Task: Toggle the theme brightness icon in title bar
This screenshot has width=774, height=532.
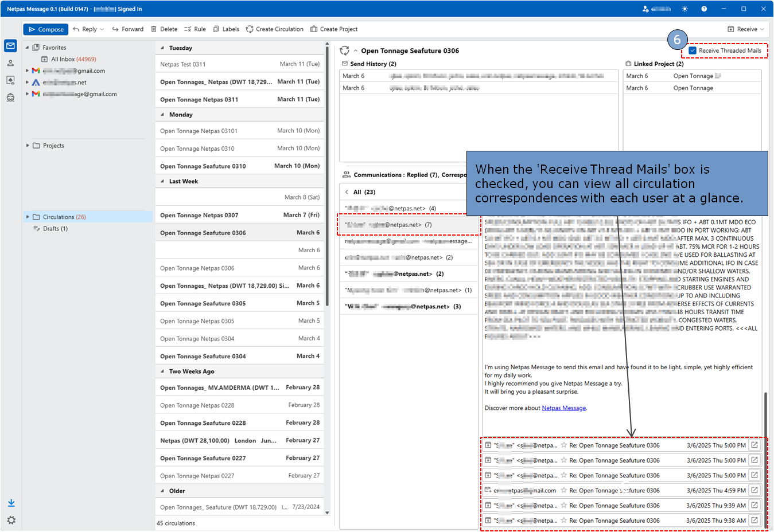Action: pos(684,9)
